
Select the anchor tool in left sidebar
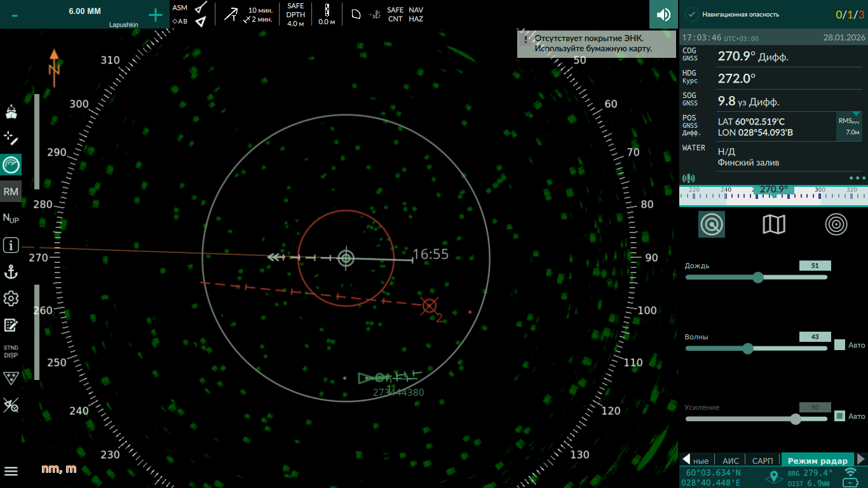(x=11, y=273)
